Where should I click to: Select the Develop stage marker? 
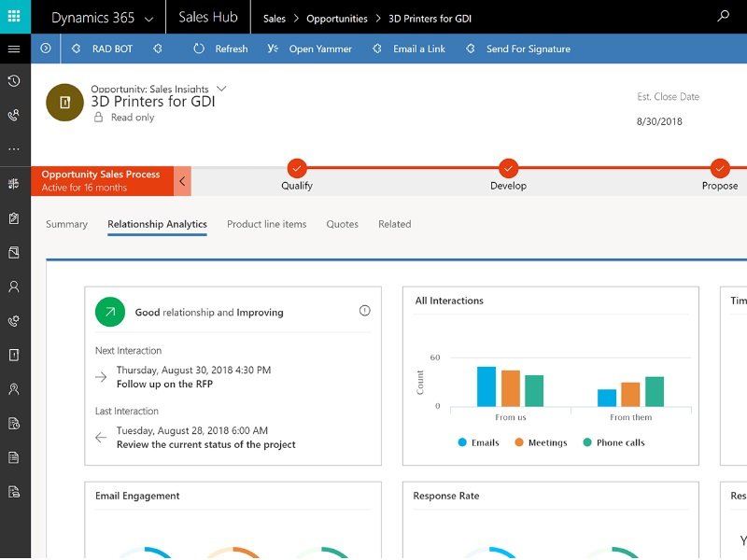(x=508, y=168)
